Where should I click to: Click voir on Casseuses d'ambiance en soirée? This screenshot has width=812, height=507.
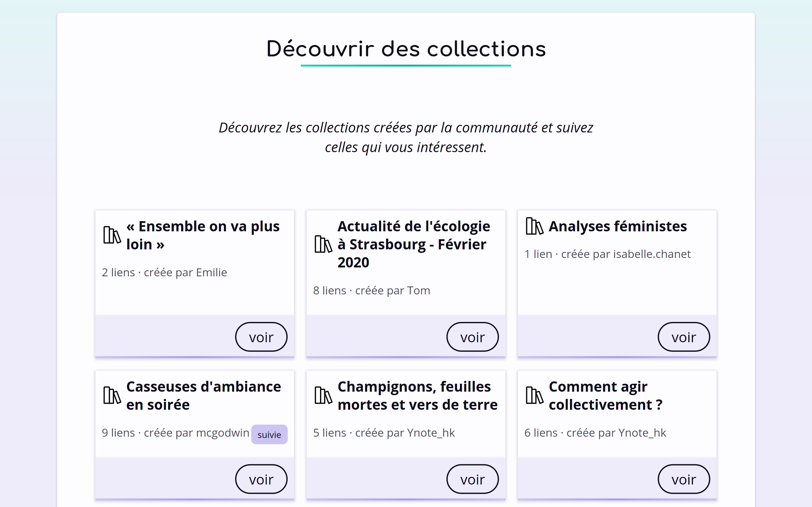[x=261, y=479]
